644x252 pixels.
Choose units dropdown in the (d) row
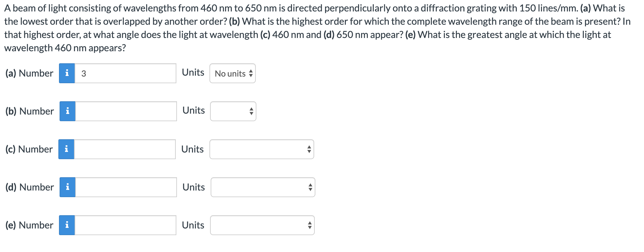(x=263, y=187)
